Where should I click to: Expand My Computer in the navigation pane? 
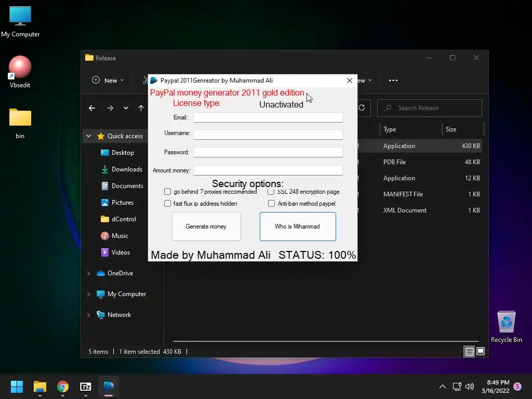coord(88,294)
